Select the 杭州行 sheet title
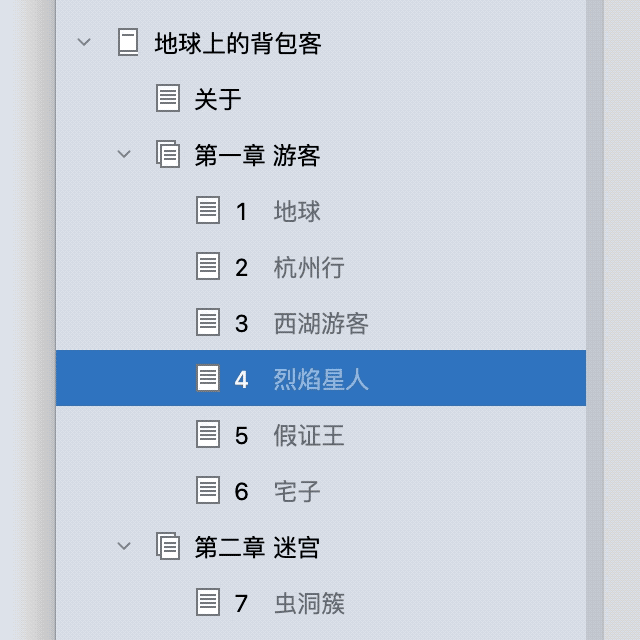 click(309, 267)
